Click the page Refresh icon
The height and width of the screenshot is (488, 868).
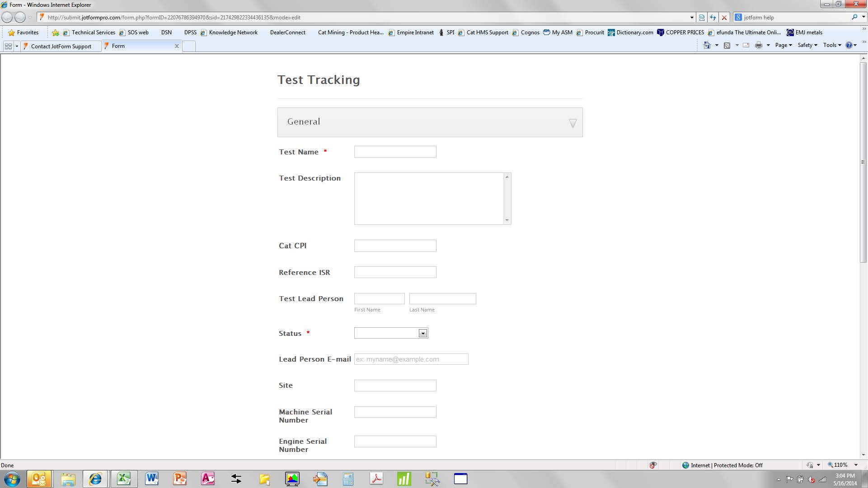[713, 18]
